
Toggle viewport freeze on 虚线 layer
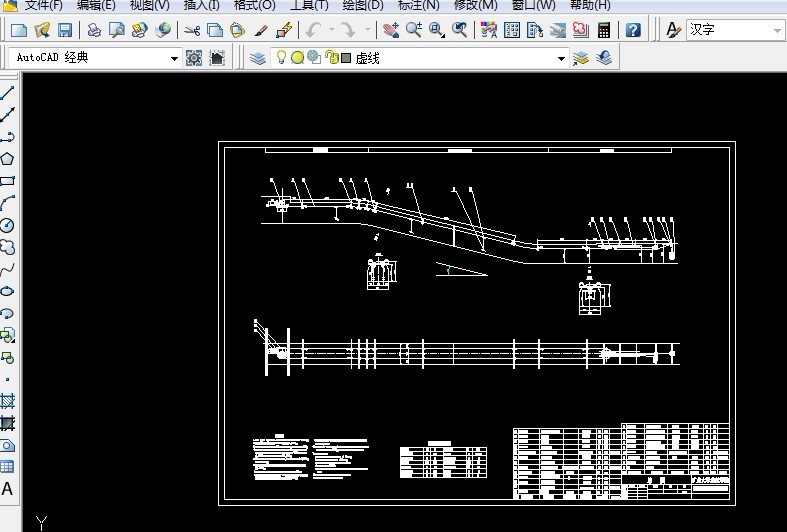[x=314, y=58]
